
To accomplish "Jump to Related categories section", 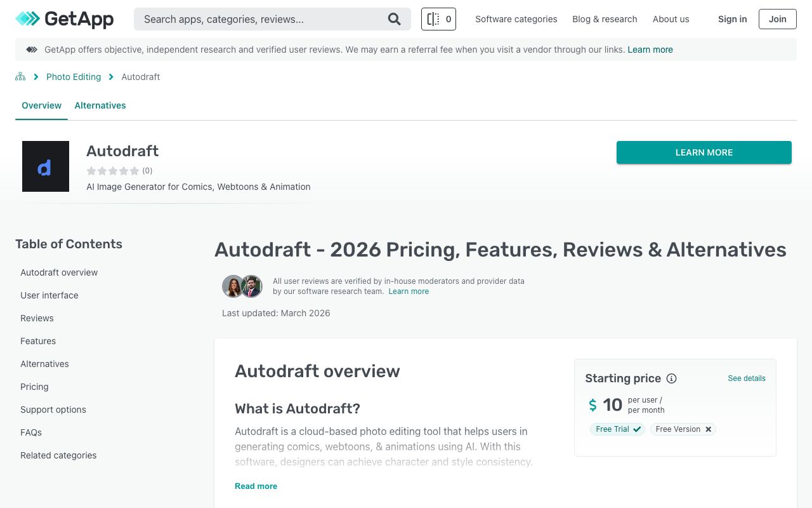I will point(58,455).
